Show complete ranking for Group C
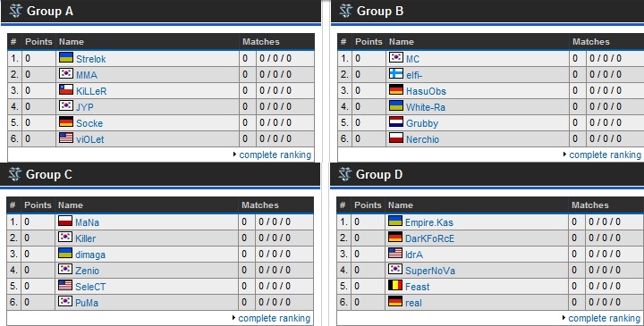 pos(275,318)
